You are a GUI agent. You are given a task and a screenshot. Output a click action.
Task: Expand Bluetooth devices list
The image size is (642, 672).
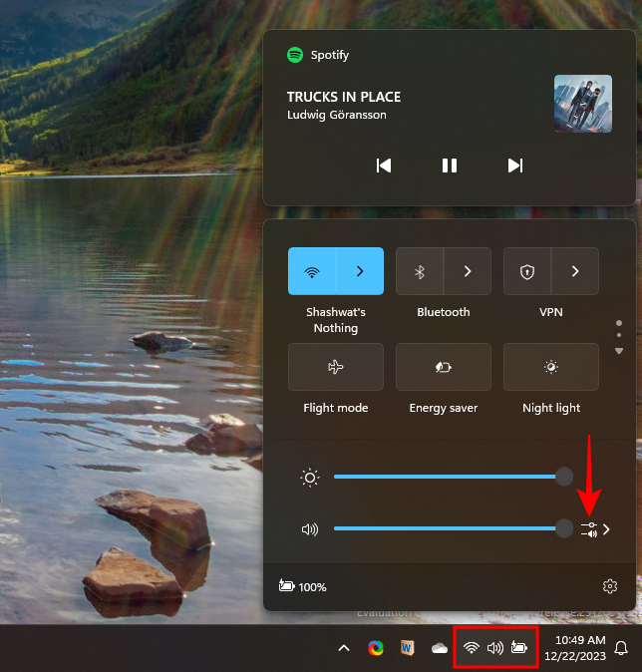468,271
